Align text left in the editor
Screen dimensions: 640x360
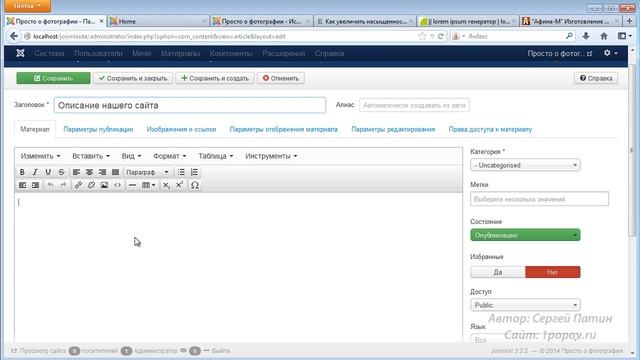pos(76,172)
